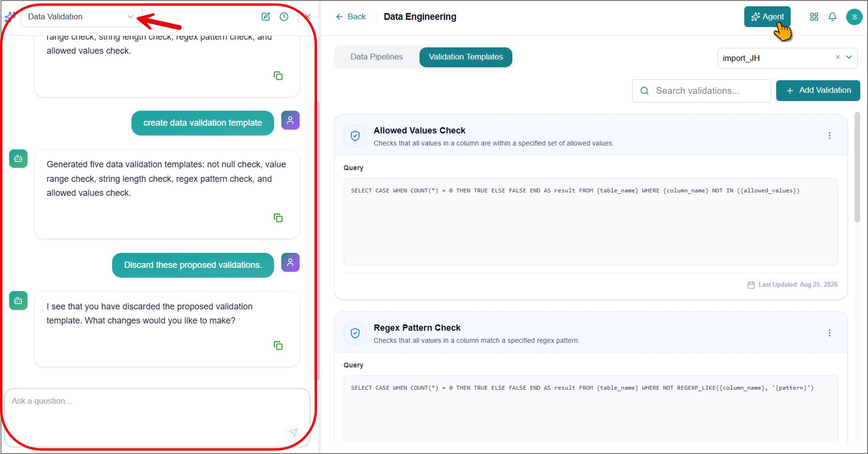Click 'Last Updated: Aug 25, 2026' text

point(798,285)
